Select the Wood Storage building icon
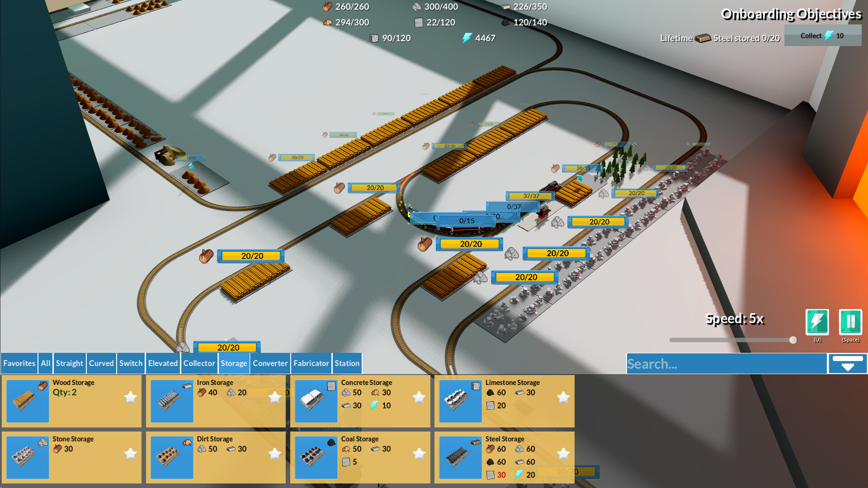Screen dimensions: 868x488 pyautogui.click(x=27, y=400)
